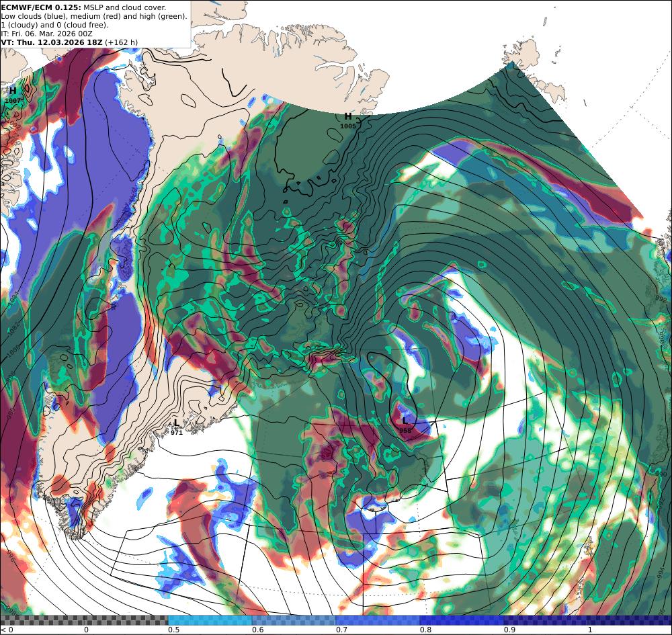Click the 0.8–0.9 dark blue colorbar segment
This screenshot has height=635, width=672.
click(x=462, y=620)
